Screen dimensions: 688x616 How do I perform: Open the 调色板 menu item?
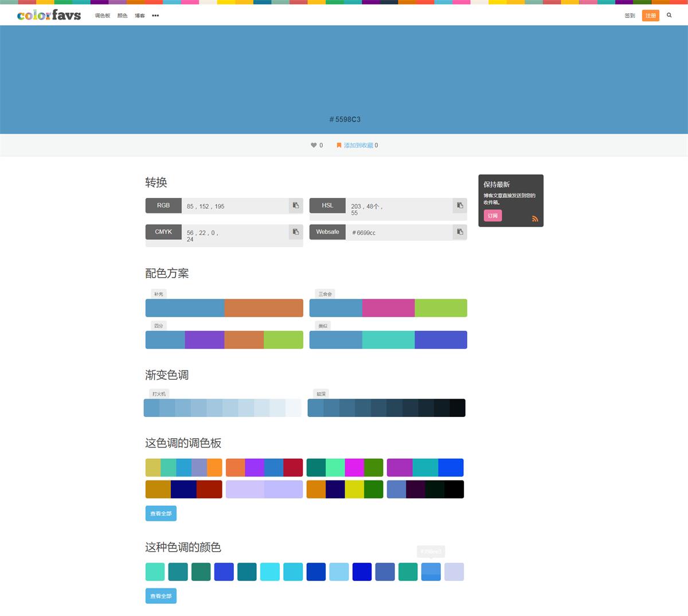(103, 15)
